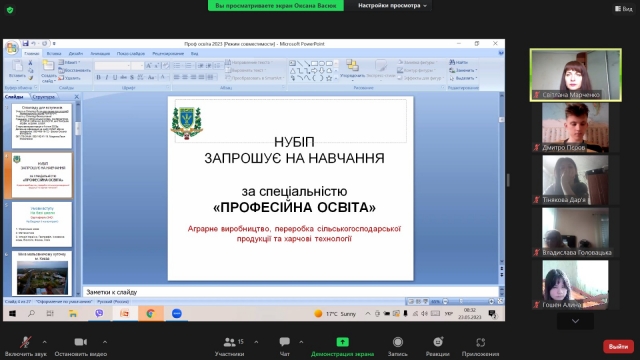Open PowerPoint Показ слайдов ribbon tab
Viewport: 640px width, 360px height.
tap(131, 53)
